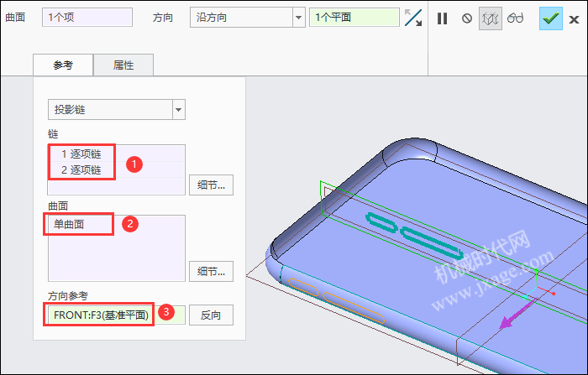Toggle the attached geometry preview icon
This screenshot has height=375, width=588.
(490, 18)
